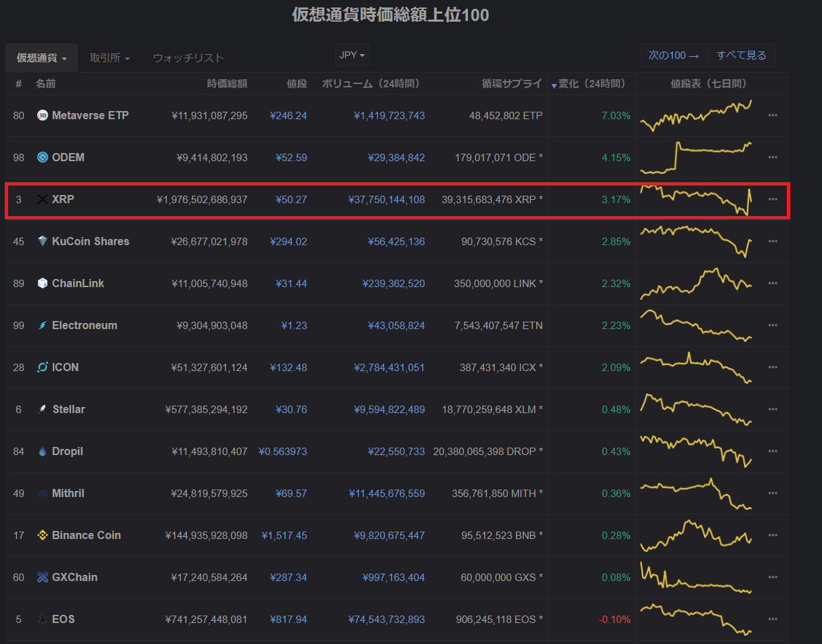Click the ChainLink cube logo icon

pyautogui.click(x=43, y=284)
